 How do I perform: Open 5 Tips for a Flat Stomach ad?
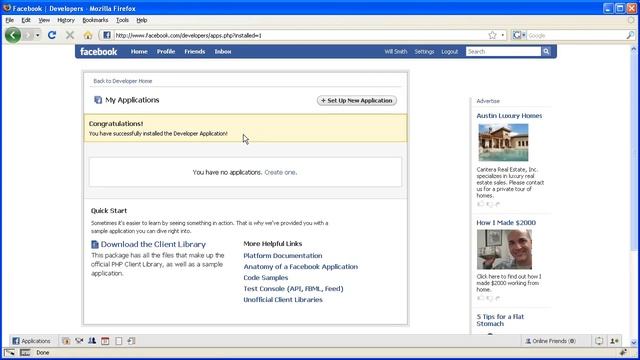click(500, 320)
